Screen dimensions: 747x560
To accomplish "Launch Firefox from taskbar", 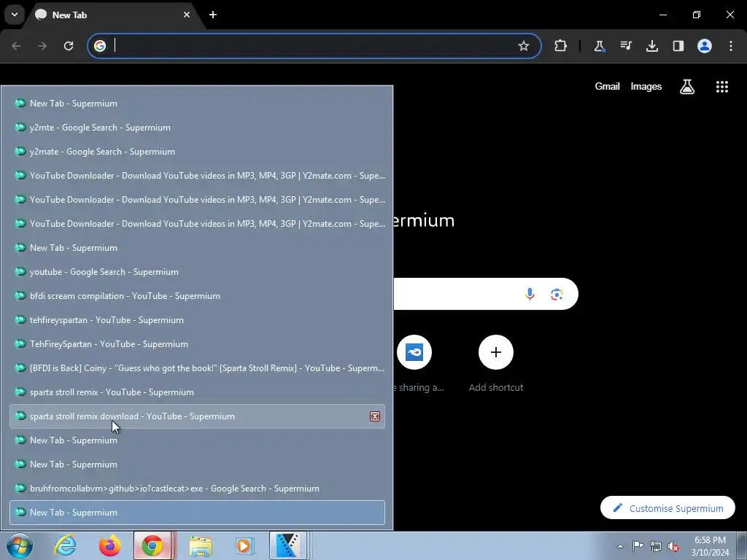I will [109, 545].
